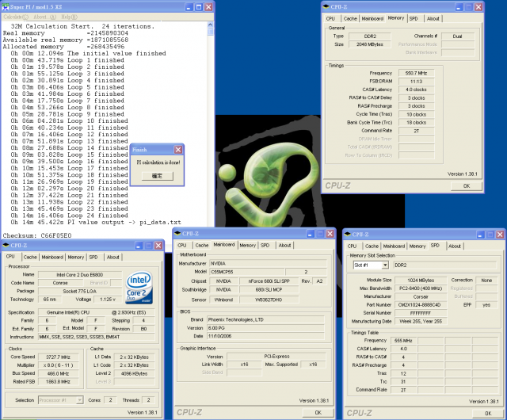Click the Loop 24 finished line
The image size is (507, 420).
tap(69, 216)
